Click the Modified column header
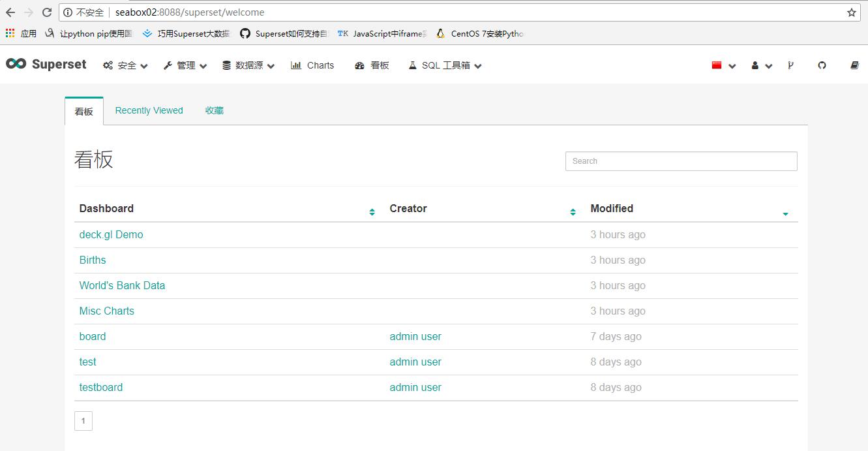This screenshot has width=868, height=451. pyautogui.click(x=612, y=208)
